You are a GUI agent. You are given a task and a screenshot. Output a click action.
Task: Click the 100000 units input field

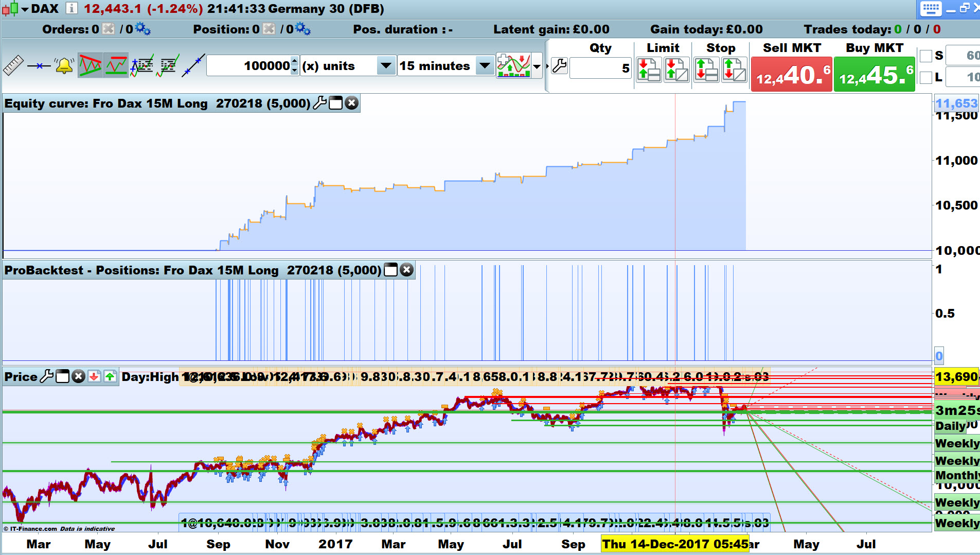(x=249, y=66)
